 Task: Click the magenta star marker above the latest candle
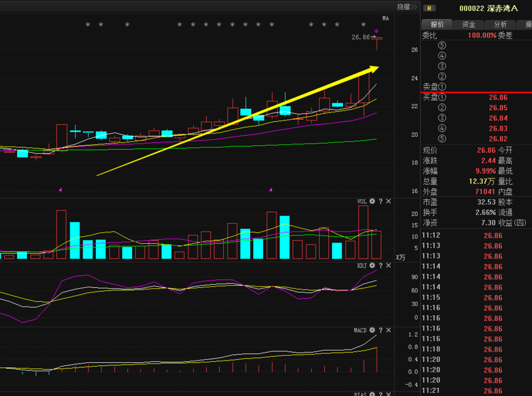pos(376,32)
